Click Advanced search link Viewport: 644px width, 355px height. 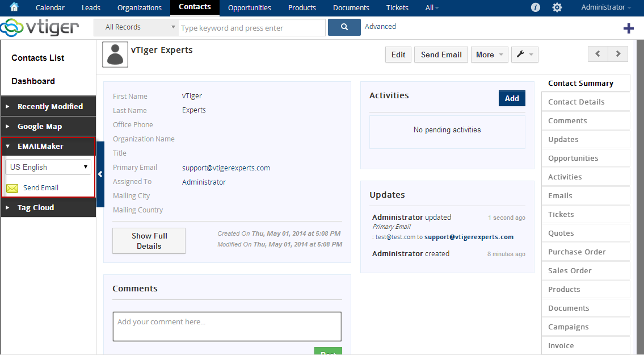[380, 26]
